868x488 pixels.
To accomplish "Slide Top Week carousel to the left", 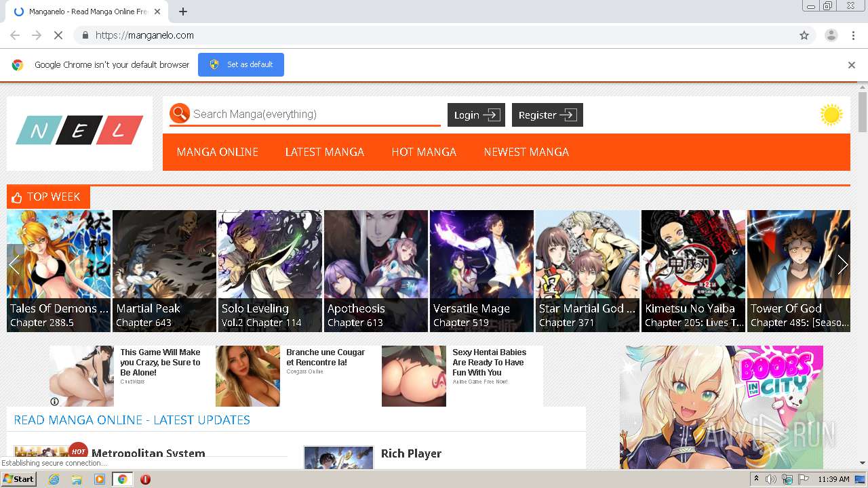I will click(14, 265).
